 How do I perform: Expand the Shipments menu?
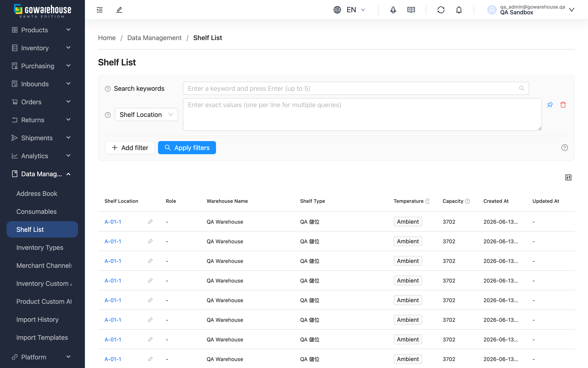click(x=42, y=138)
